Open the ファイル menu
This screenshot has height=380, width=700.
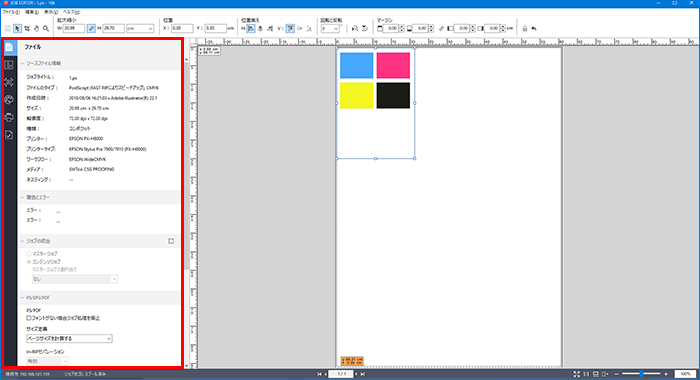(11, 12)
